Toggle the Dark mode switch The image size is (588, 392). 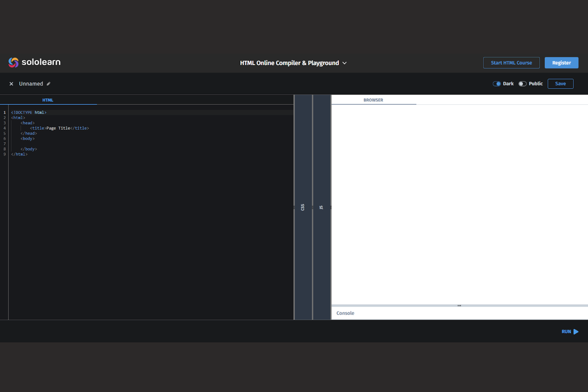[x=497, y=83]
